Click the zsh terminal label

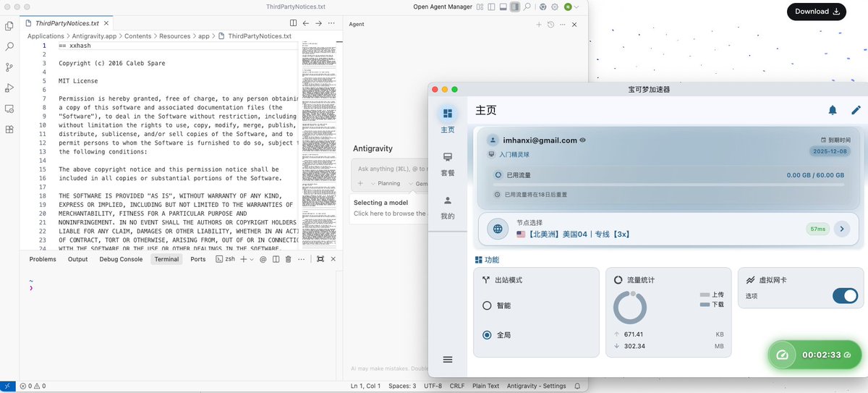pyautogui.click(x=225, y=259)
